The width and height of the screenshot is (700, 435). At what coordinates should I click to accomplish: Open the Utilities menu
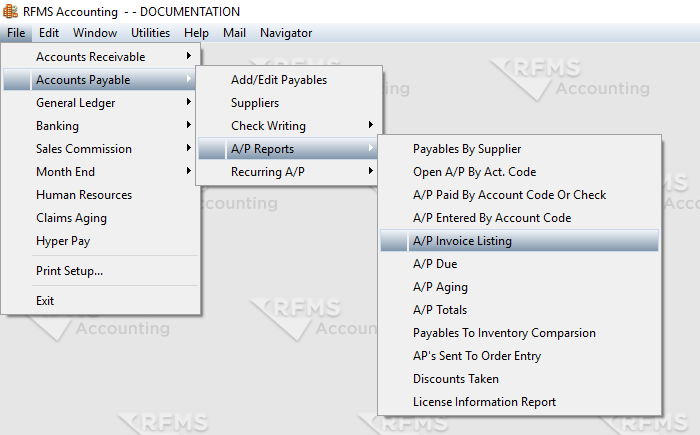pos(150,33)
